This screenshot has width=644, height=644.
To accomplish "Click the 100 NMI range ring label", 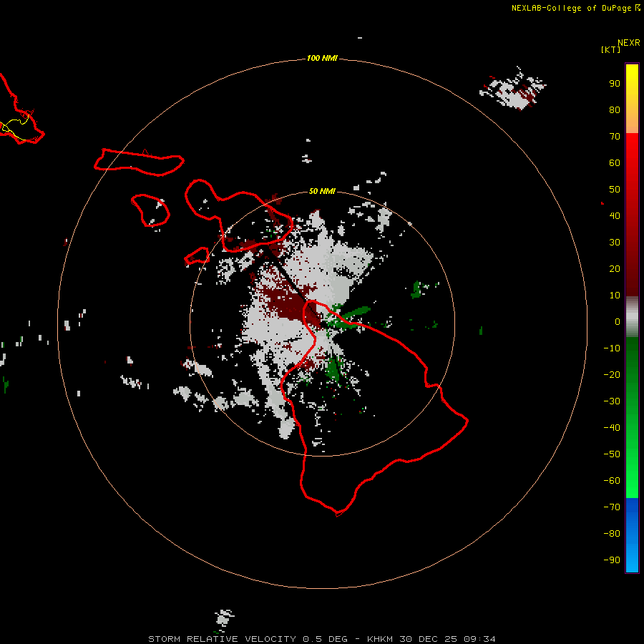I will (x=322, y=59).
